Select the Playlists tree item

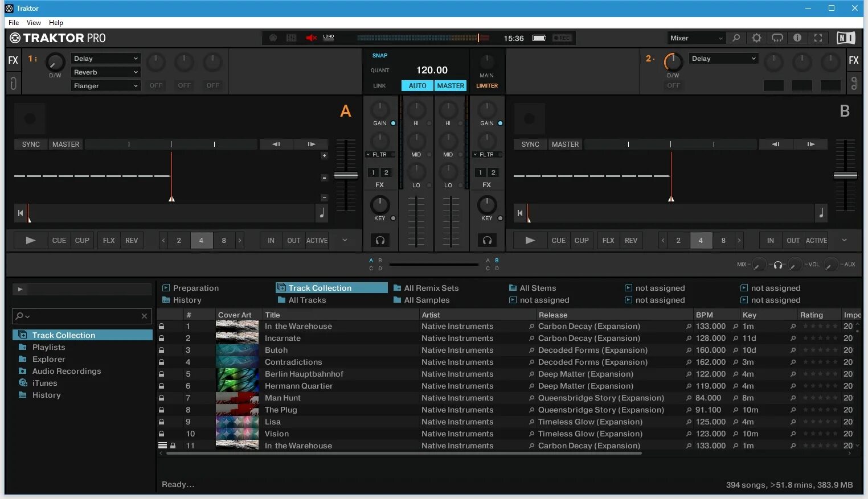(49, 347)
